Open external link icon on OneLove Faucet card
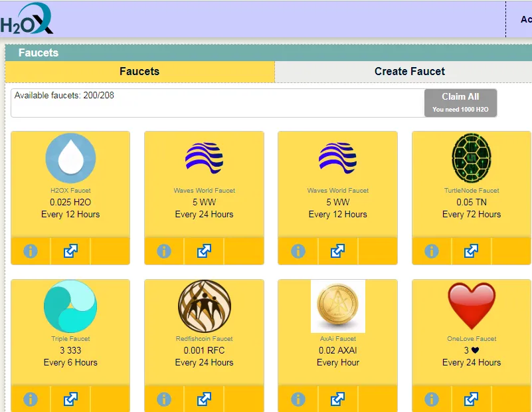 coord(472,399)
